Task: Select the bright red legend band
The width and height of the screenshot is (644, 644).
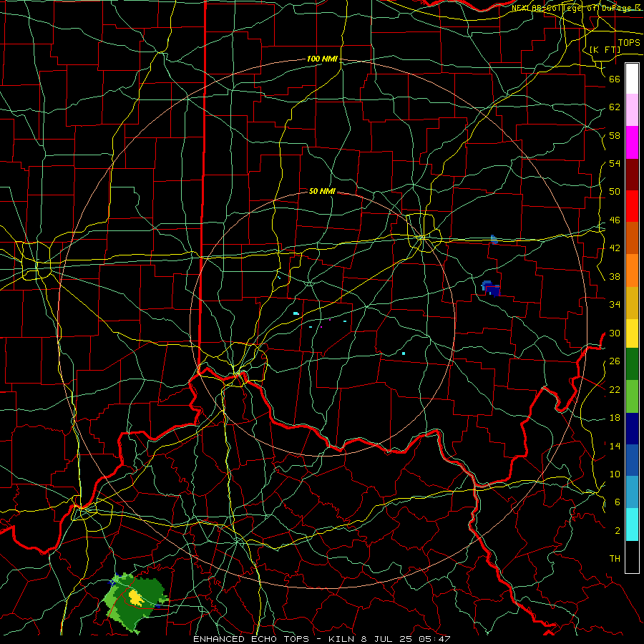Action: pyautogui.click(x=632, y=206)
